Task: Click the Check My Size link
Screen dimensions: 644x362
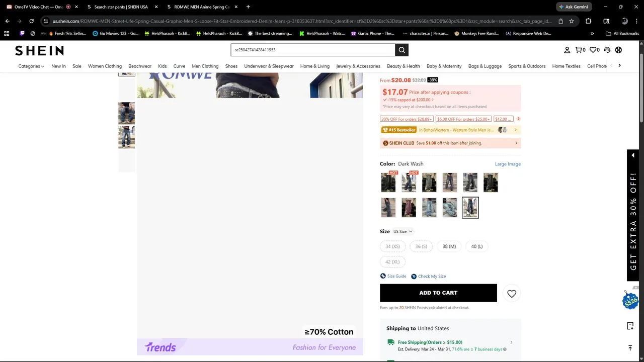Action: (x=429, y=276)
